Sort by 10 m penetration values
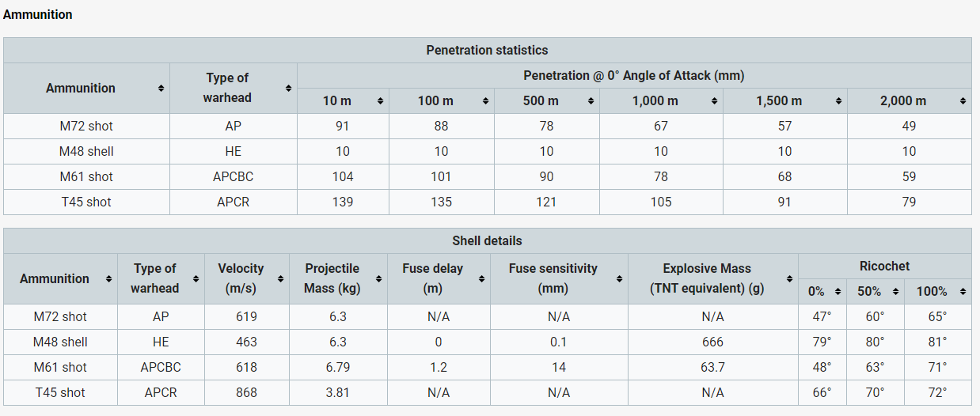 tap(380, 101)
